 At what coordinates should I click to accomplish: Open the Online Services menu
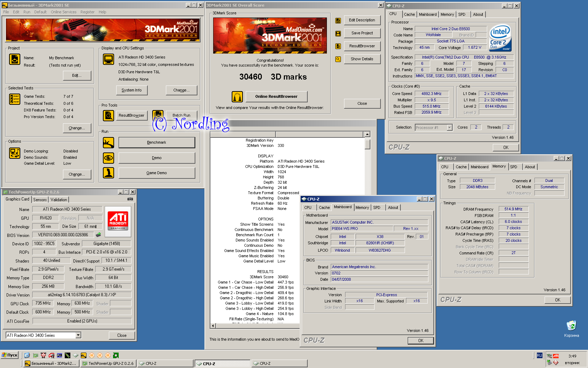click(63, 12)
